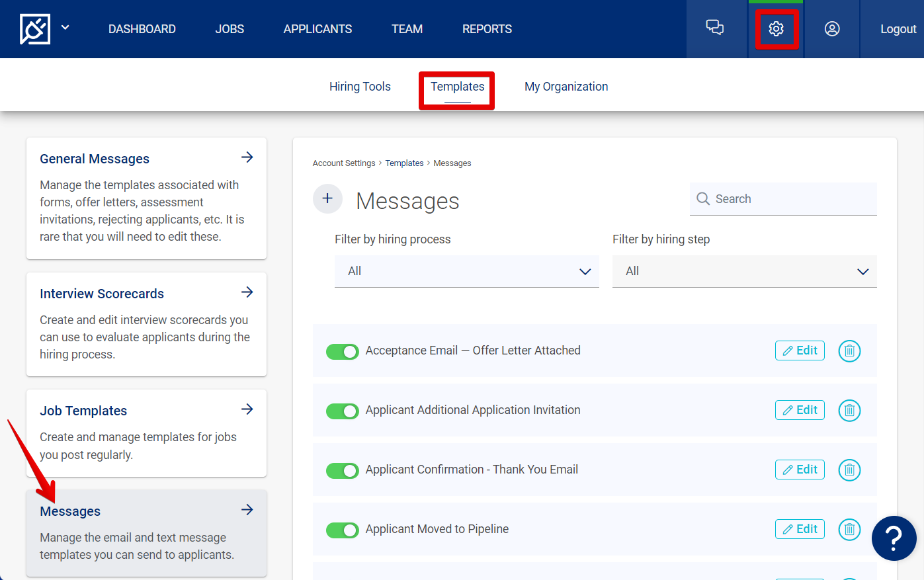Image resolution: width=924 pixels, height=580 pixels.
Task: Edit the Acceptance Email template
Action: (800, 351)
